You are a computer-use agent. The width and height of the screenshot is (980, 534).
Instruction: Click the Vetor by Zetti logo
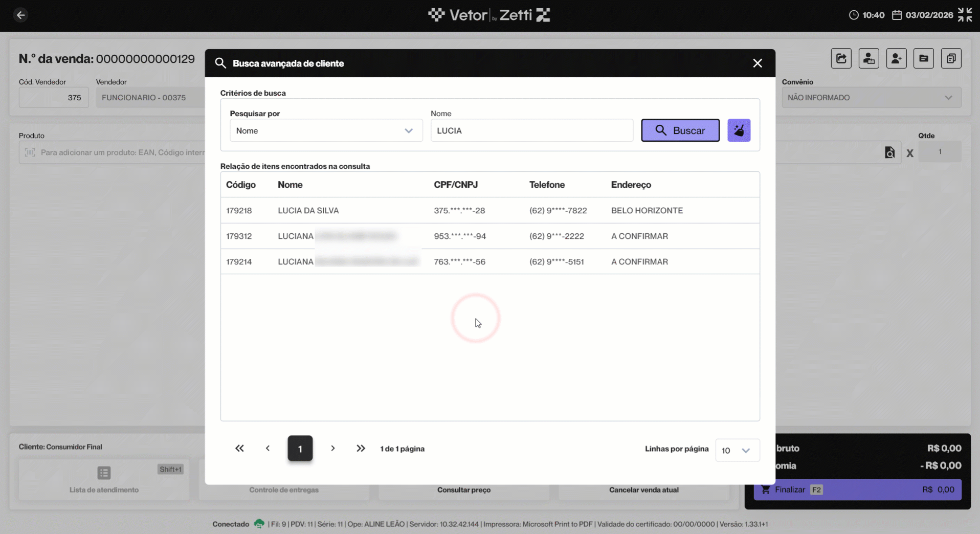(489, 15)
